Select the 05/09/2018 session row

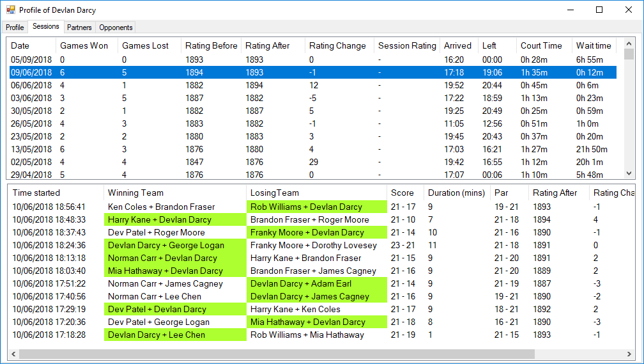point(312,59)
